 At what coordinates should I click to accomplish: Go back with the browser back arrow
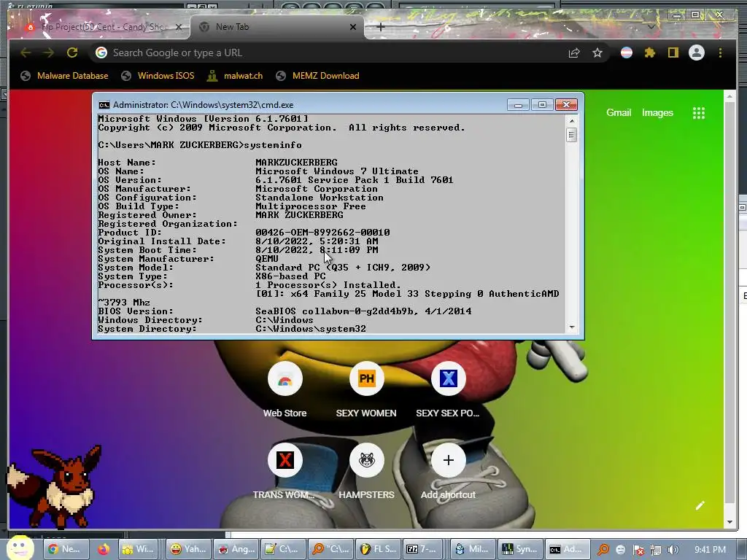point(26,52)
